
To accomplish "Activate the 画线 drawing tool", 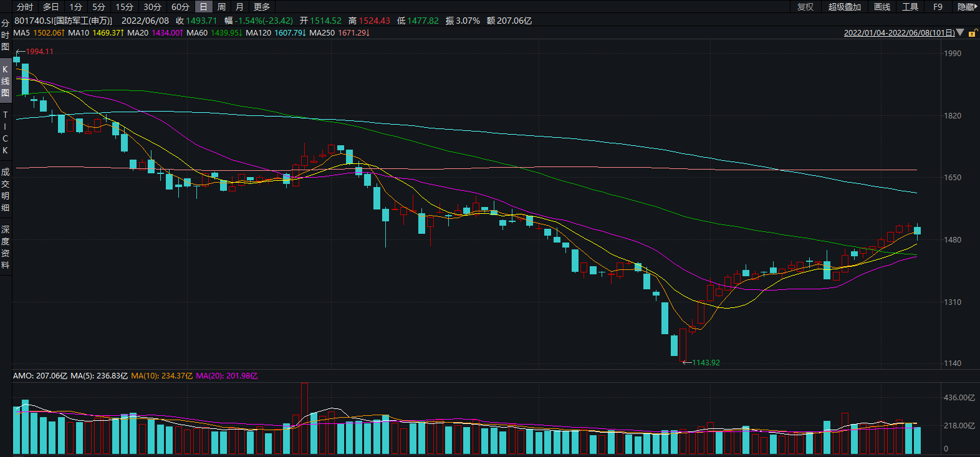I will tap(882, 7).
